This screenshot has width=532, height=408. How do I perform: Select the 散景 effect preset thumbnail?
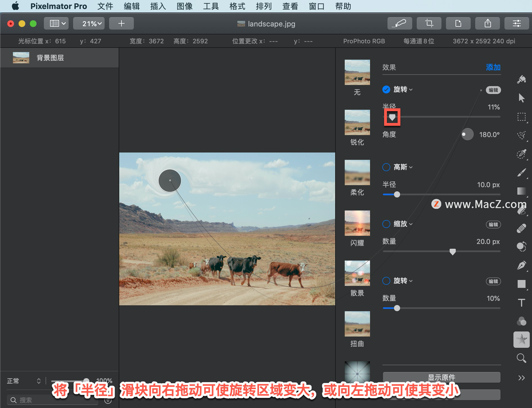click(357, 273)
